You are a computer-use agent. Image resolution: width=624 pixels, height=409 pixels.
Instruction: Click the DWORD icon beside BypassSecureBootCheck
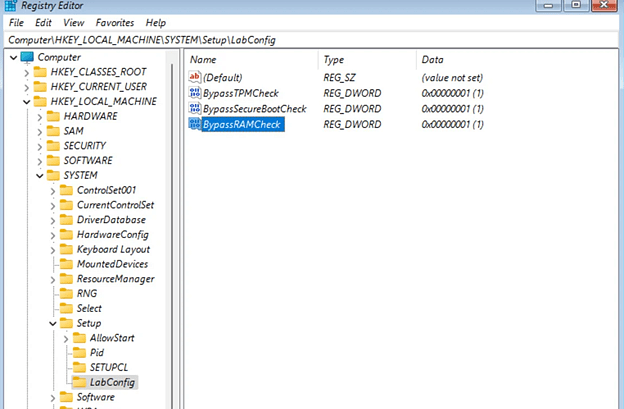point(195,108)
